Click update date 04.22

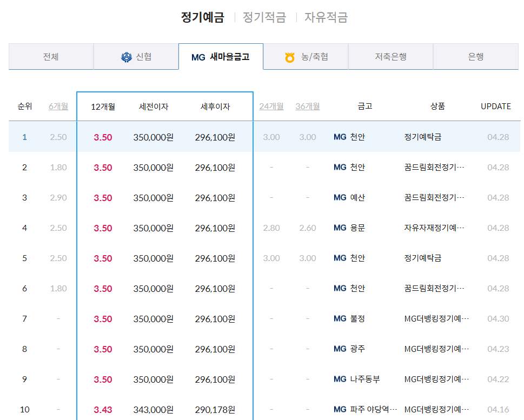[x=498, y=379]
